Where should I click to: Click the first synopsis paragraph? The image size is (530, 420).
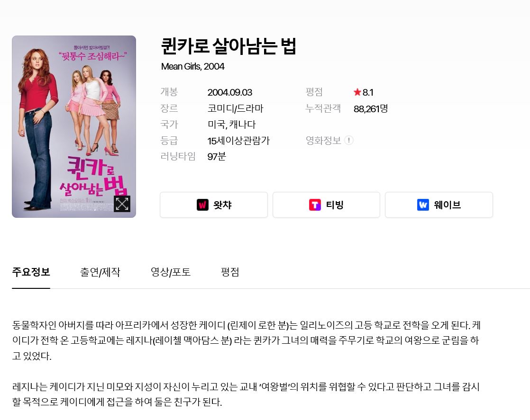click(x=247, y=340)
